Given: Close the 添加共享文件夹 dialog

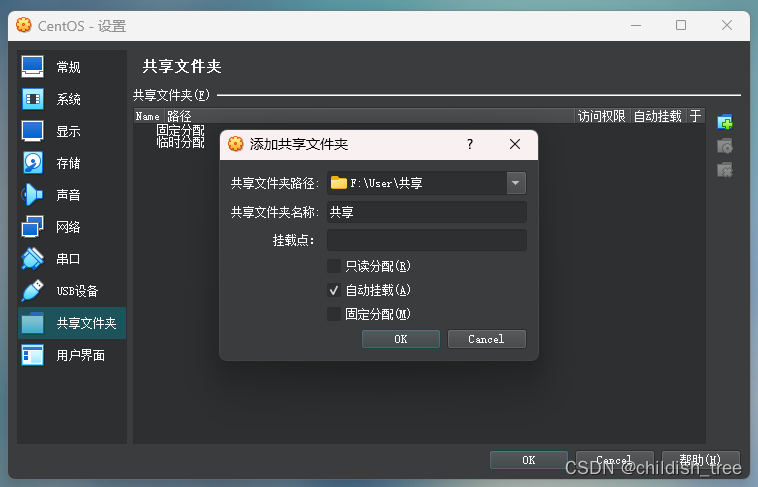Looking at the screenshot, I should [515, 144].
